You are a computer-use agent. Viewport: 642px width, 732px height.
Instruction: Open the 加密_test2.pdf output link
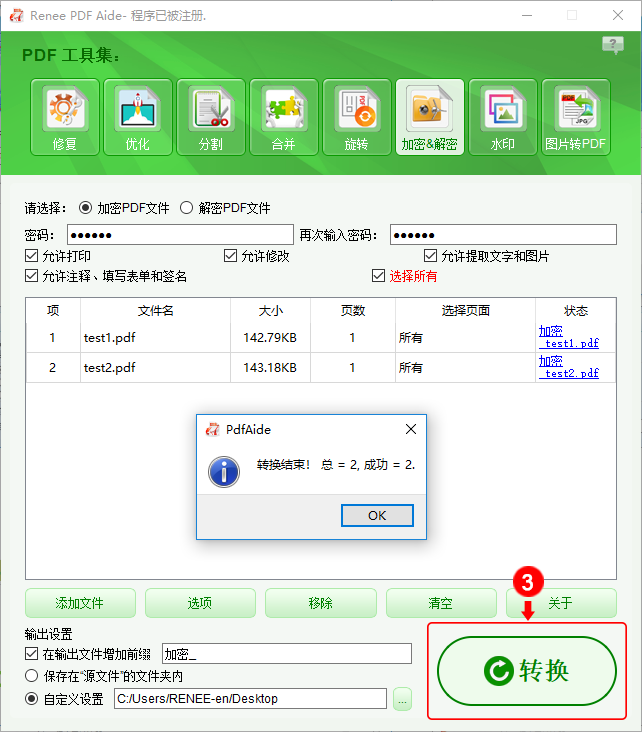(569, 367)
